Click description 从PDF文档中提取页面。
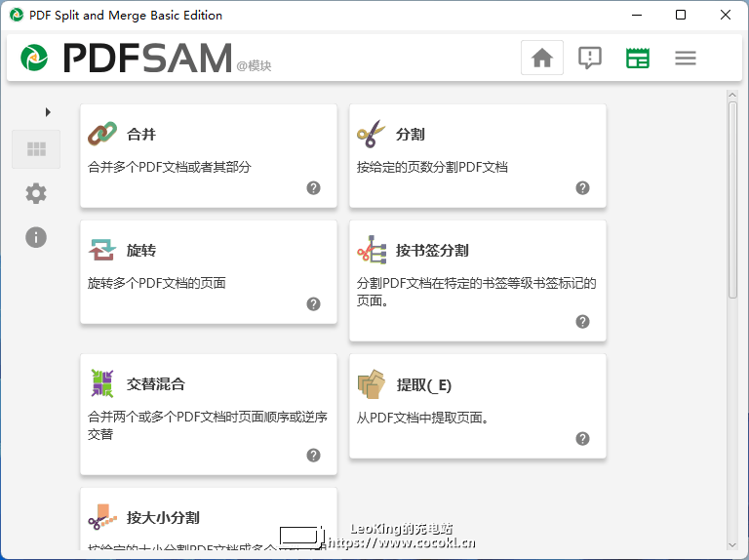 click(x=422, y=418)
